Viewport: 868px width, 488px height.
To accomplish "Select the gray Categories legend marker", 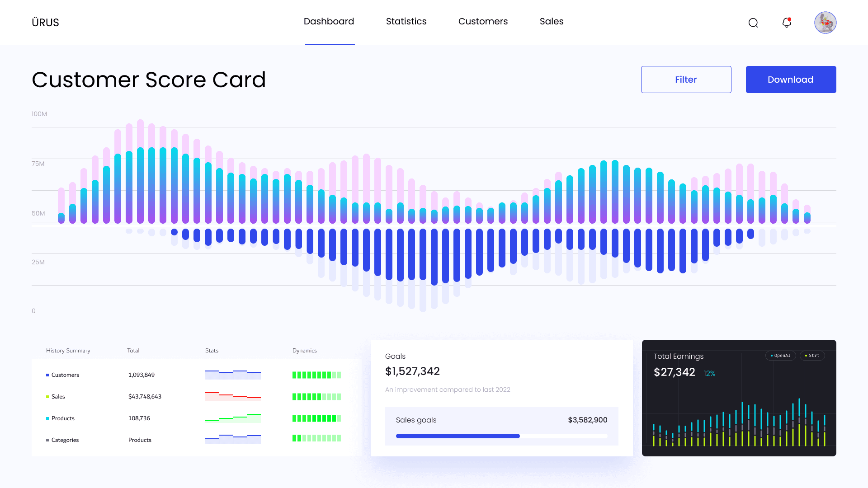I will click(47, 440).
